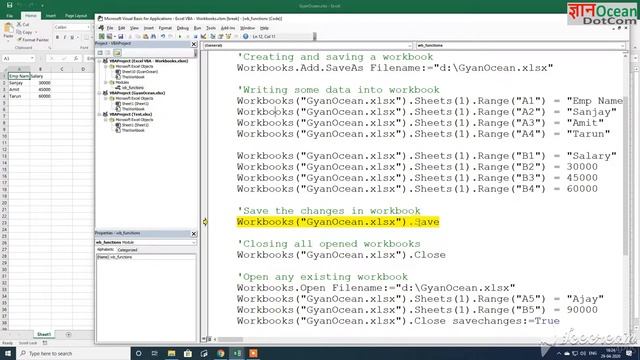Close the Project - VBAProject pane

(194, 44)
